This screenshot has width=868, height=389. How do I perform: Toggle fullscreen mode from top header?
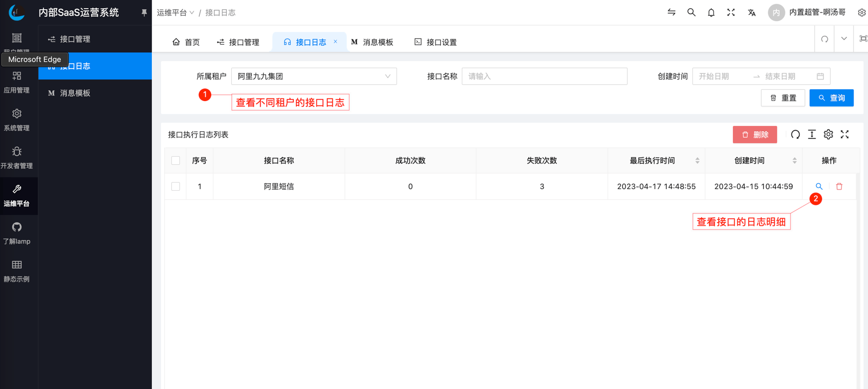tap(731, 12)
